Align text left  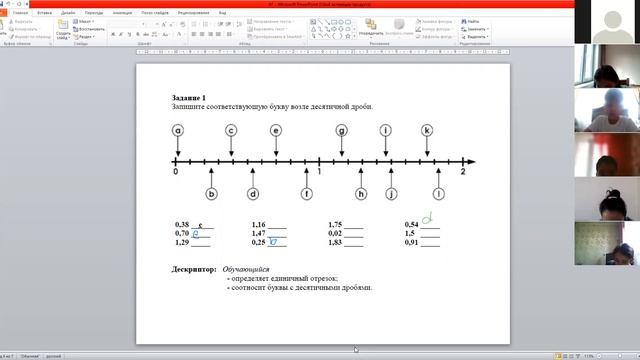pyautogui.click(x=194, y=35)
